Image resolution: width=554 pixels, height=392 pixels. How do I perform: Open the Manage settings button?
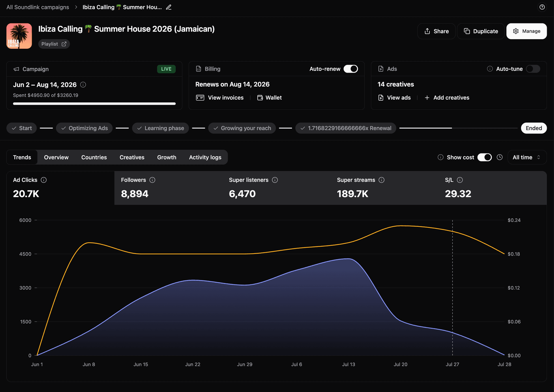[x=527, y=31]
